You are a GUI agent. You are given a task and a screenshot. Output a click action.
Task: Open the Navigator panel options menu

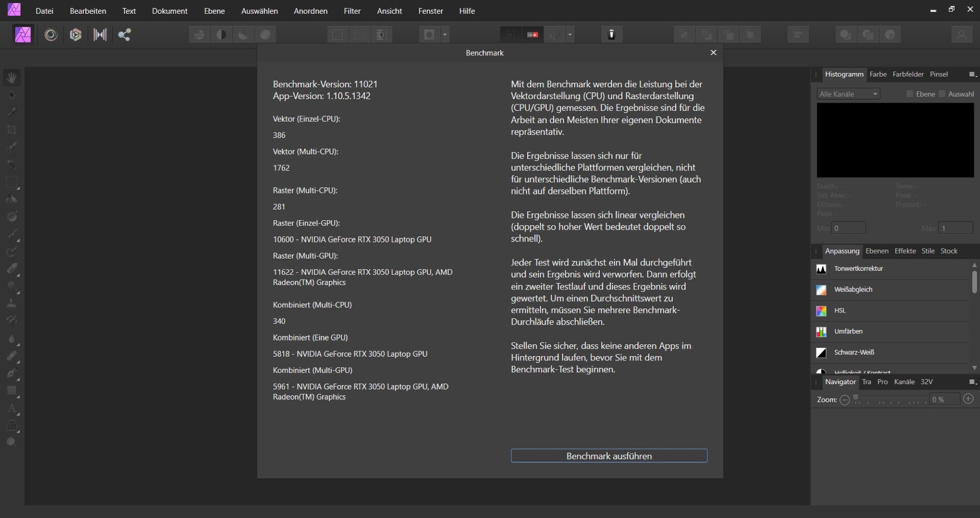pos(972,382)
